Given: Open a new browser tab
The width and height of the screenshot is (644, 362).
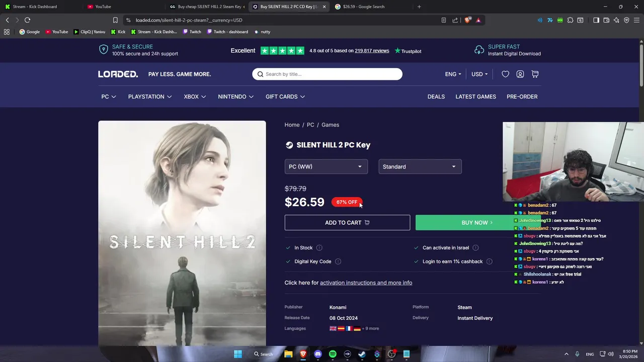Looking at the screenshot, I should click(419, 7).
